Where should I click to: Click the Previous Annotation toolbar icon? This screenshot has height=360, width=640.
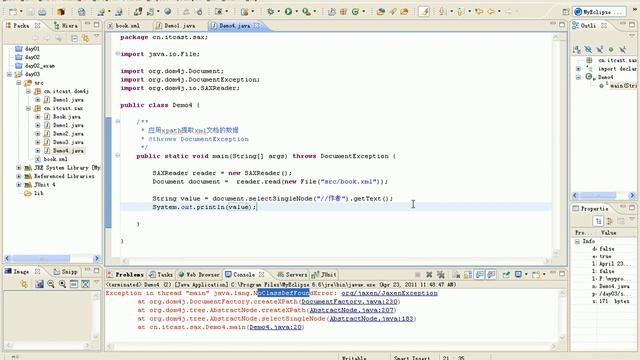(460, 12)
